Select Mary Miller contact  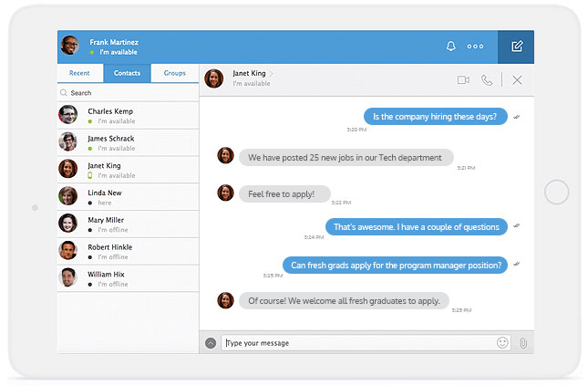(129, 224)
